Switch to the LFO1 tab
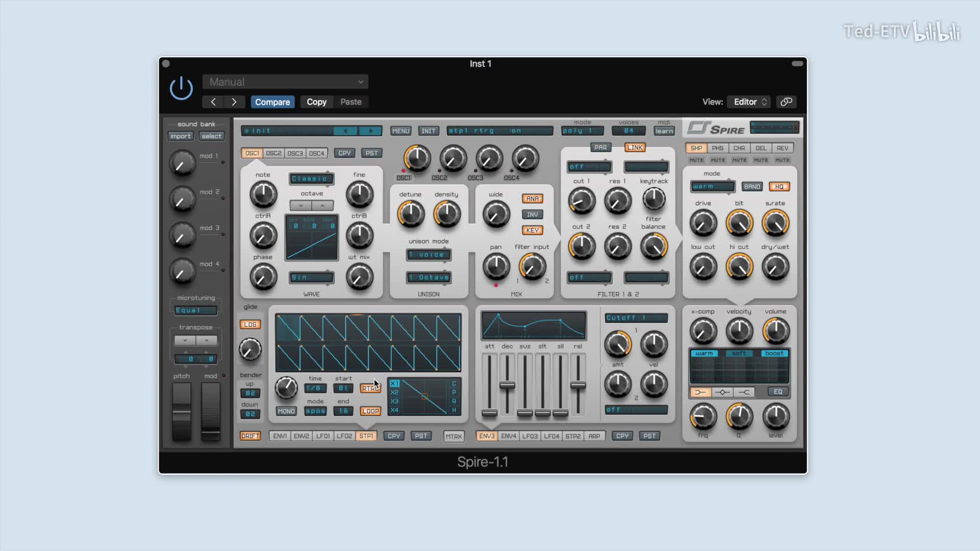Image resolution: width=980 pixels, height=551 pixels. click(323, 436)
